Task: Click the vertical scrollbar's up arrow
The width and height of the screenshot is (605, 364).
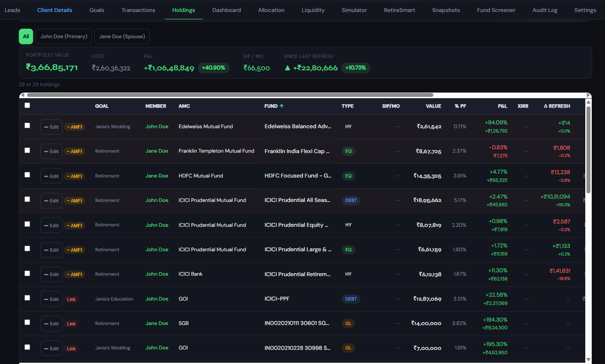Action: (x=589, y=102)
